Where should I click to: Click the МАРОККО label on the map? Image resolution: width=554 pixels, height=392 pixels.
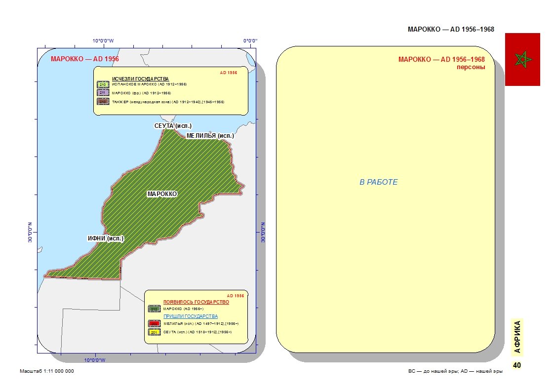(162, 194)
